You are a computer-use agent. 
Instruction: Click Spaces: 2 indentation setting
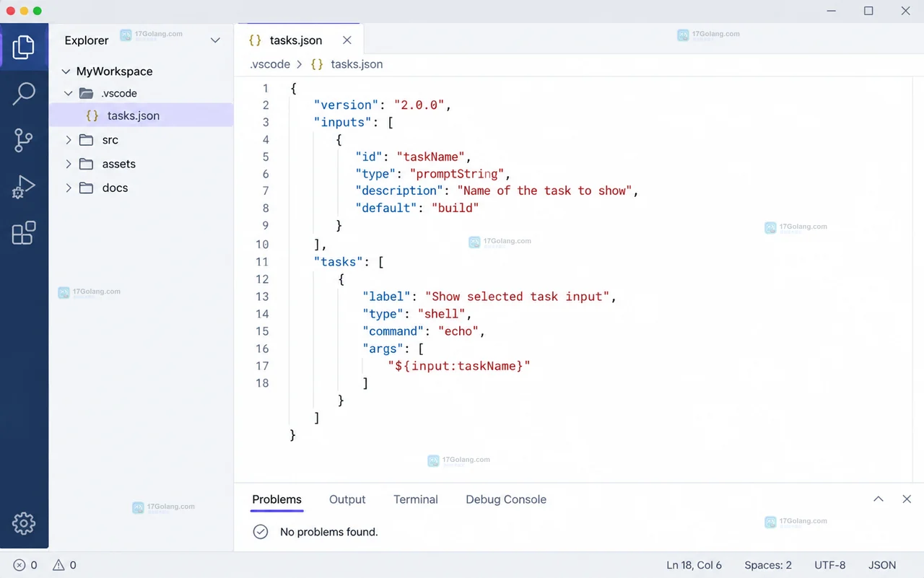[768, 565]
